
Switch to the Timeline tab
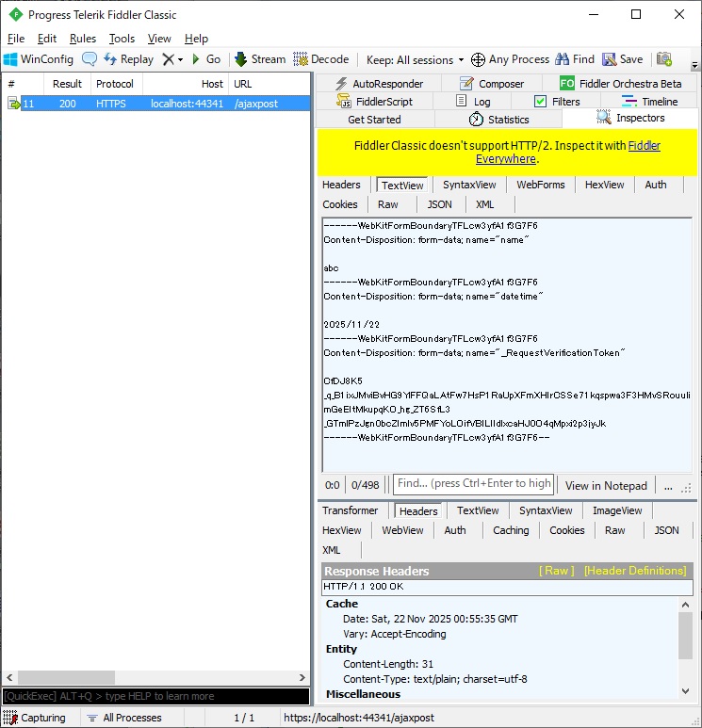[x=649, y=101]
